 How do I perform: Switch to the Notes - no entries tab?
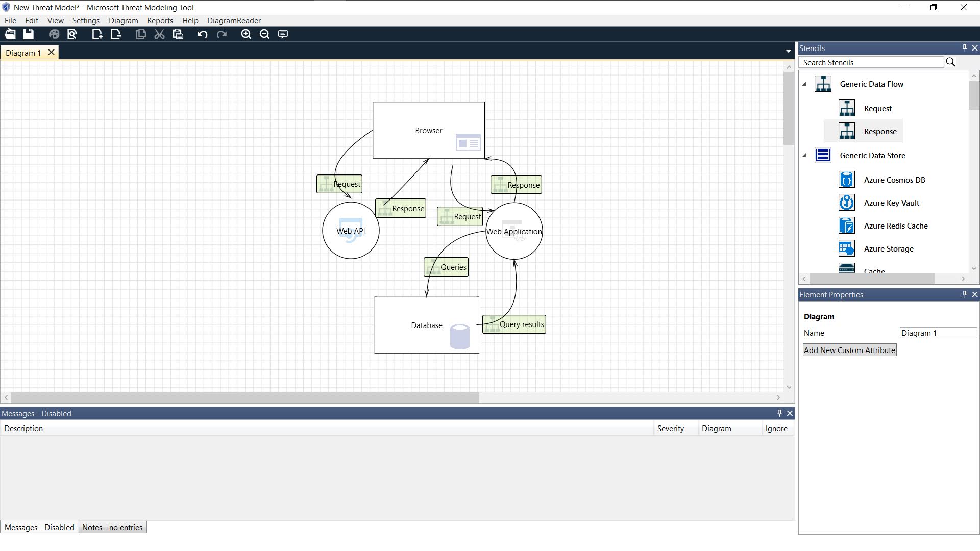pos(112,528)
